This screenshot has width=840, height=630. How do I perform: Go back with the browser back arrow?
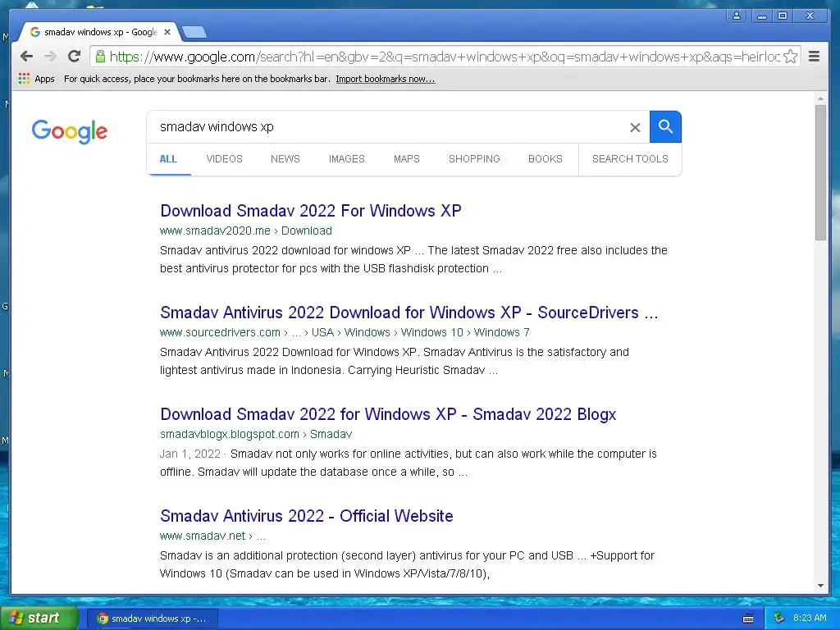26,57
